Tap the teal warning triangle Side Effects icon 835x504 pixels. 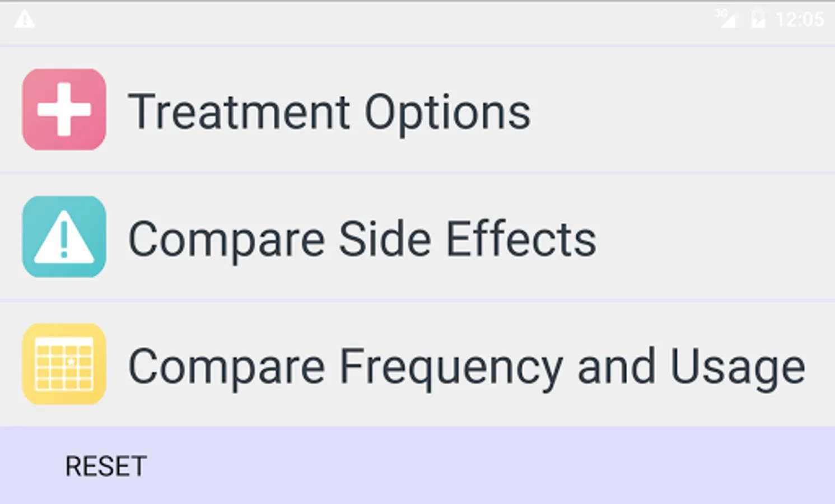(x=64, y=237)
